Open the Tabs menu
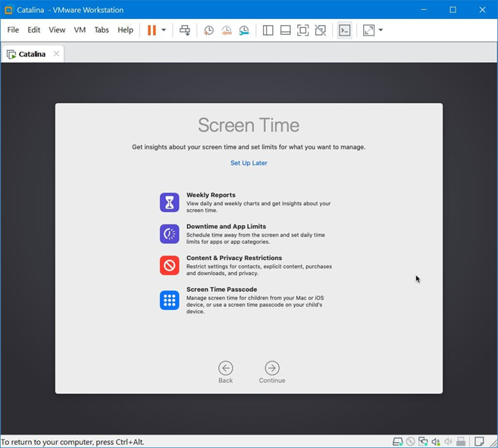Screen dimensions: 498x448 [x=102, y=30]
